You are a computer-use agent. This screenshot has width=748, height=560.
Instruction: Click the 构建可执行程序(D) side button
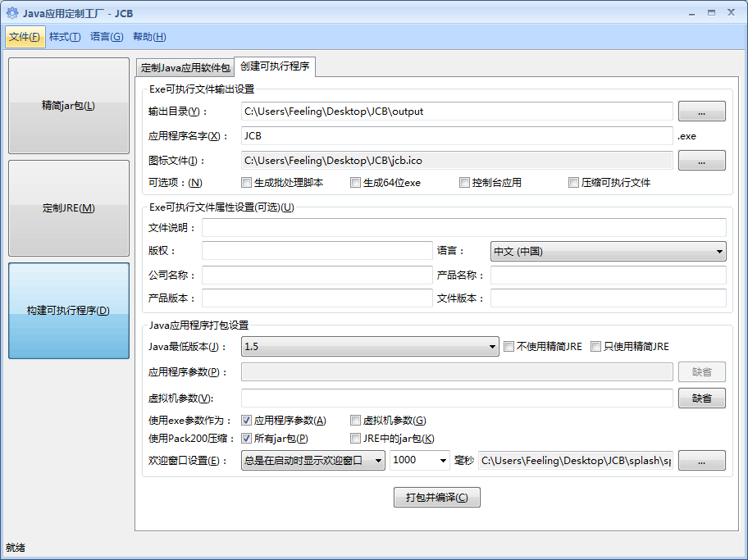coord(69,311)
